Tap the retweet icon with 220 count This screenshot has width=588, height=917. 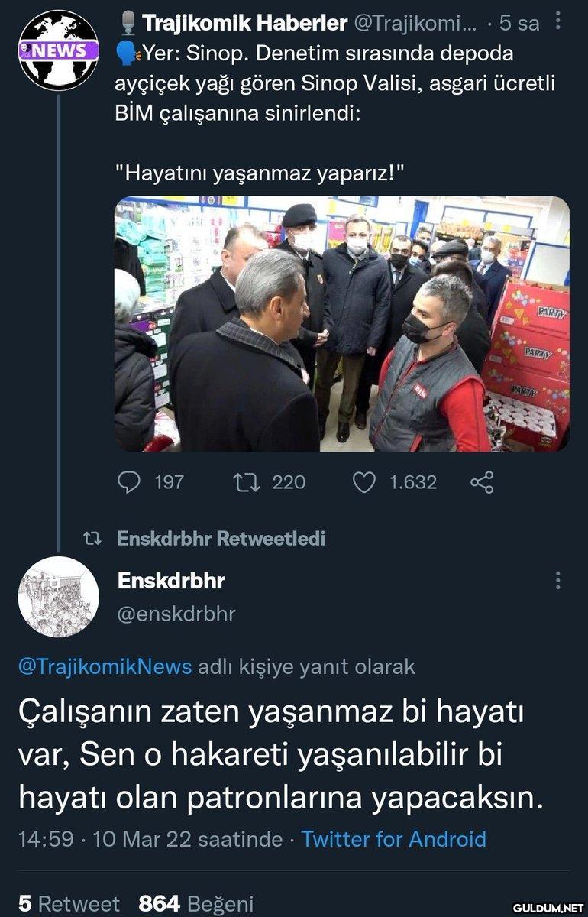[x=246, y=481]
